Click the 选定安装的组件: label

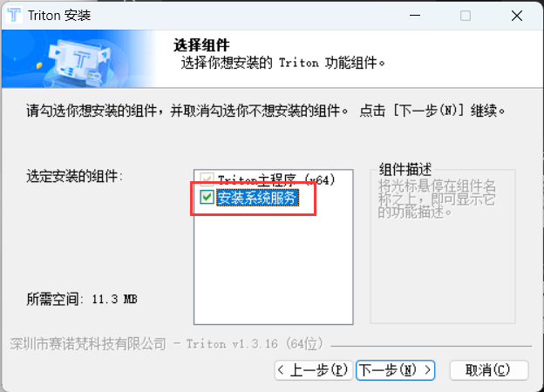[x=75, y=177]
